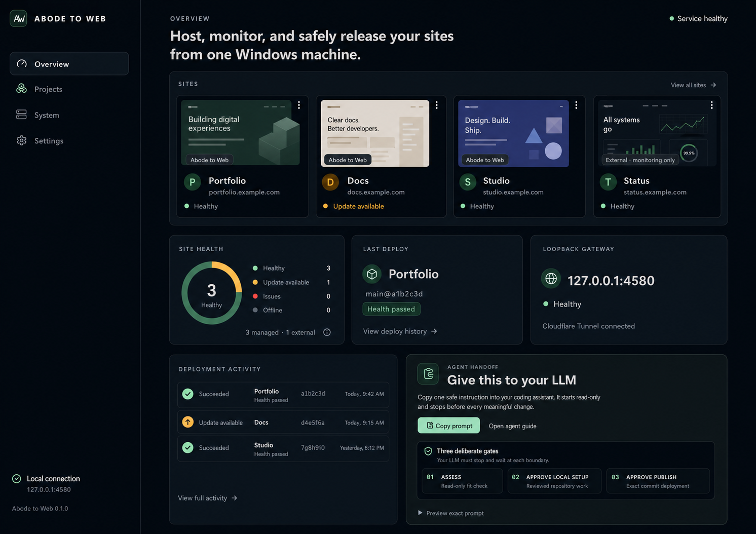Click commit hash 7g8h9i0 in the activity list

(313, 448)
